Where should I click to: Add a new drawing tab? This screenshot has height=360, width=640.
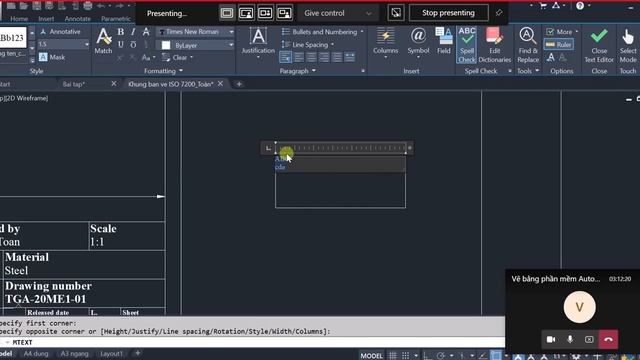click(x=239, y=84)
